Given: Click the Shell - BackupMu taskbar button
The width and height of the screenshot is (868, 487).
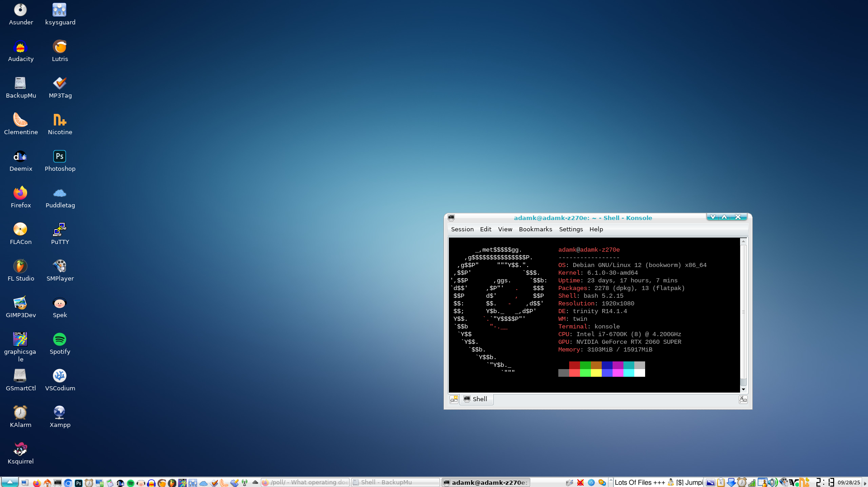Looking at the screenshot, I should point(395,482).
